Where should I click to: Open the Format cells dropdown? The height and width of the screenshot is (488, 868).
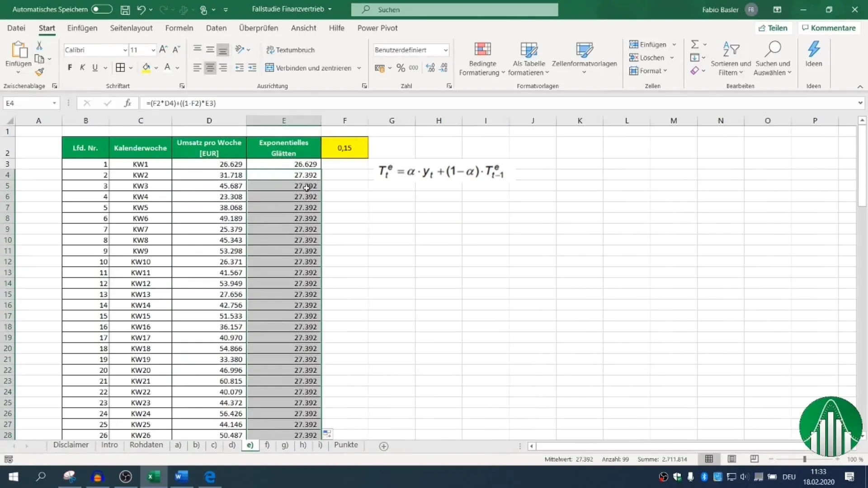pos(648,70)
